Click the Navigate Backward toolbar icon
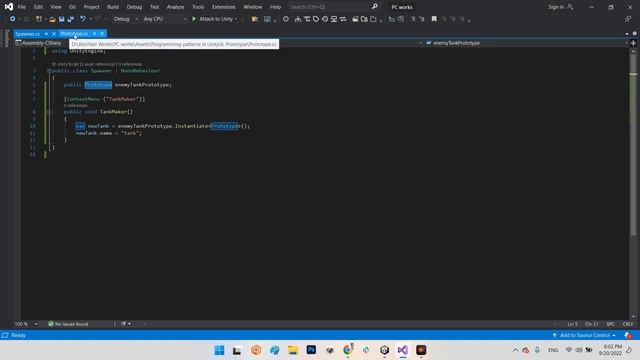 pos(12,19)
